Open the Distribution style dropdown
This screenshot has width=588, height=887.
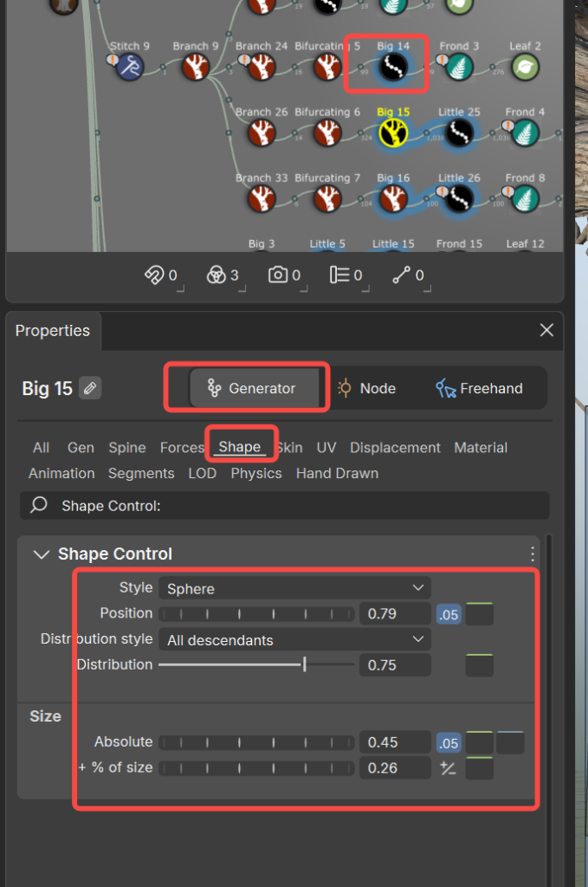pos(294,640)
